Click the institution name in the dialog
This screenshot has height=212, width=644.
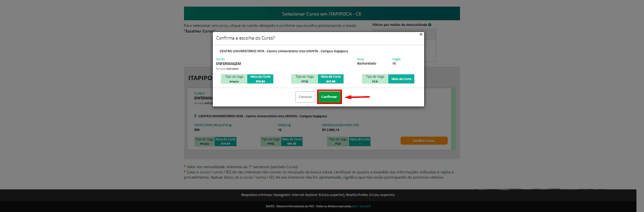tap(284, 50)
